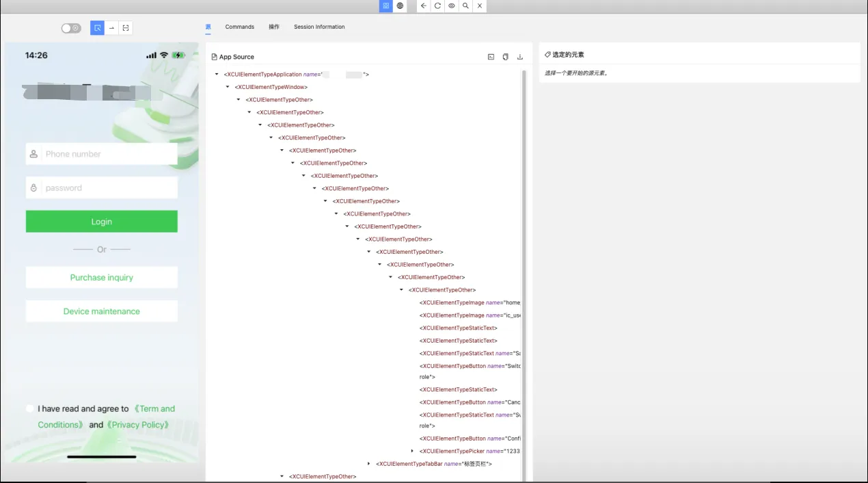Switch to the Commands tab
The height and width of the screenshot is (483, 868).
point(239,27)
